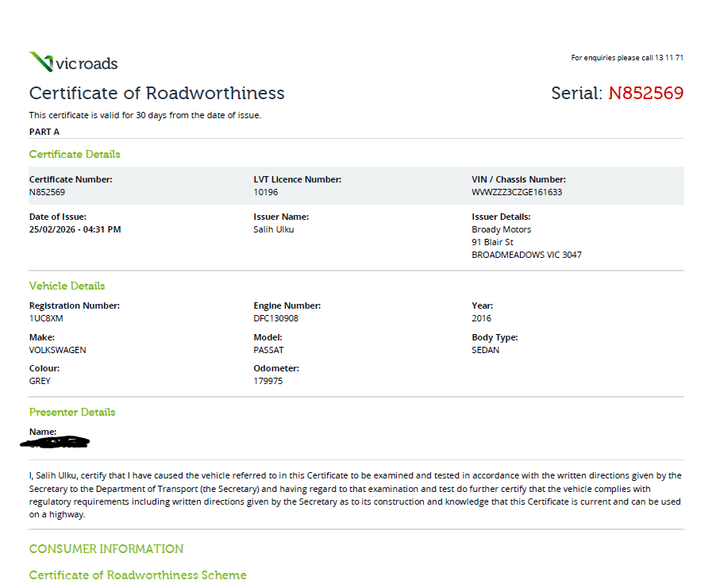Select the Vehicle Details section heading
The width and height of the screenshot is (716, 588).
[67, 286]
